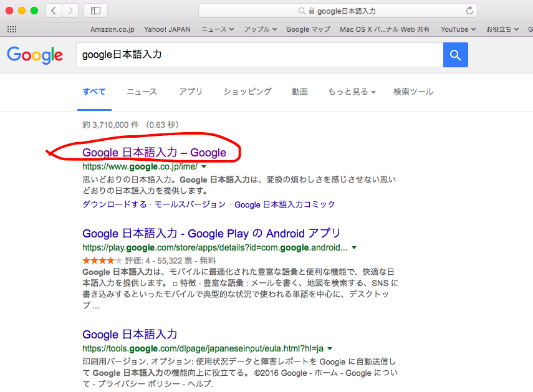Click the ダウンロードする sitelink
This screenshot has height=392, width=533.
[x=114, y=204]
